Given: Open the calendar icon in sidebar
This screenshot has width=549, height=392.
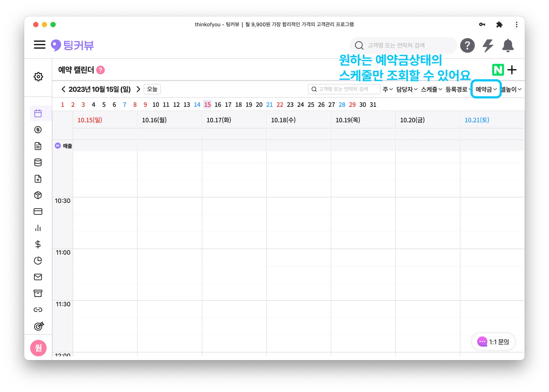Looking at the screenshot, I should click(x=38, y=114).
